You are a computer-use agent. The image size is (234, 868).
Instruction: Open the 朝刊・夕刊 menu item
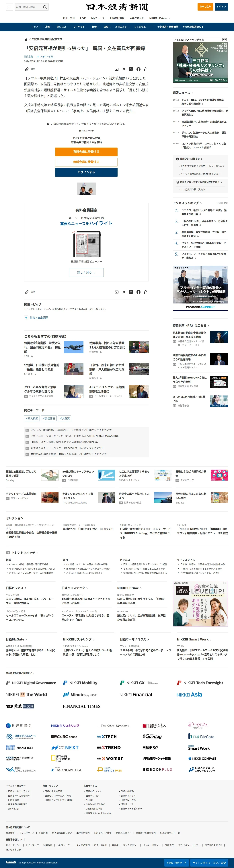[x=69, y=18]
